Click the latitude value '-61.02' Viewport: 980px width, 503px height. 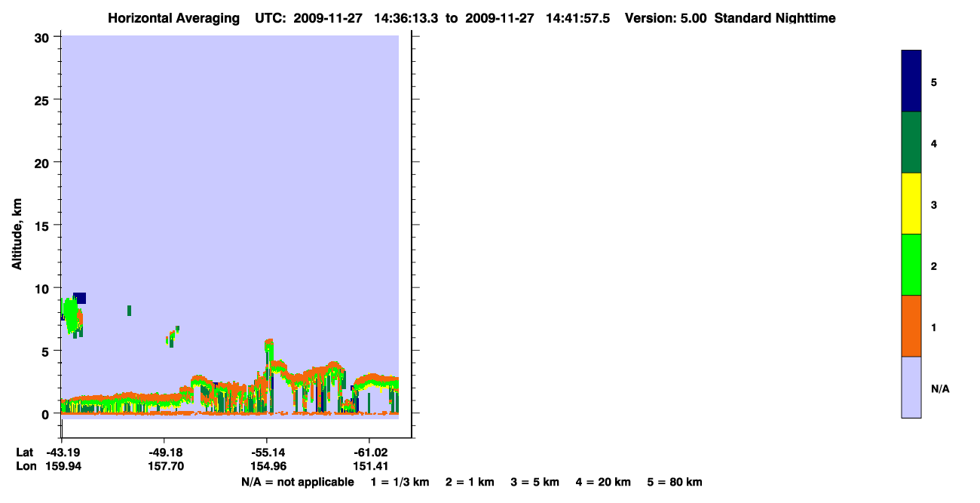tap(370, 452)
